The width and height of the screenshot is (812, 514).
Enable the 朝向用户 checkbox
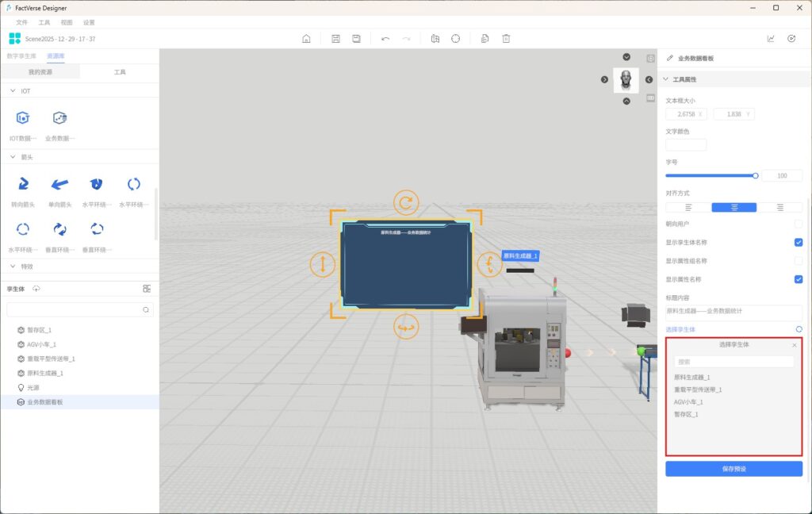[799, 224]
